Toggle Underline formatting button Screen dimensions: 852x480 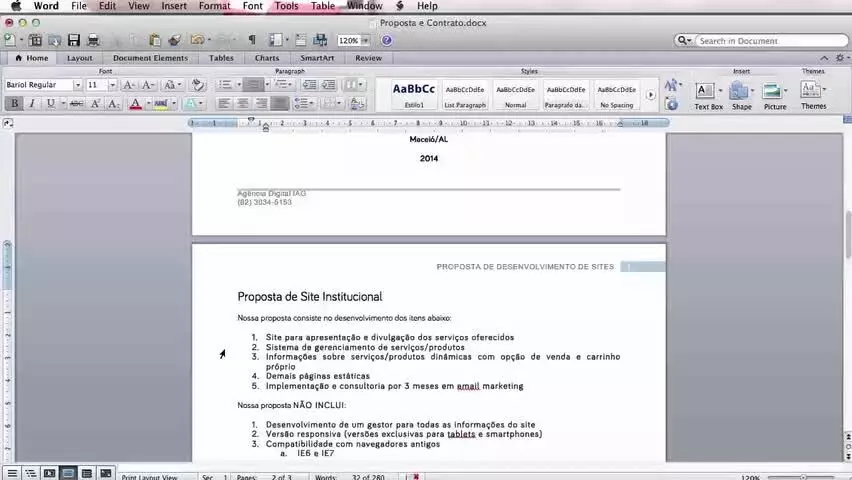pos(51,103)
